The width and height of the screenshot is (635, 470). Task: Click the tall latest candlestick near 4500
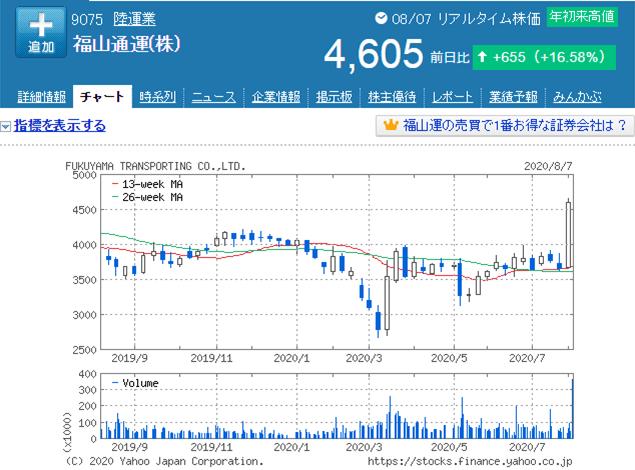[x=569, y=235]
